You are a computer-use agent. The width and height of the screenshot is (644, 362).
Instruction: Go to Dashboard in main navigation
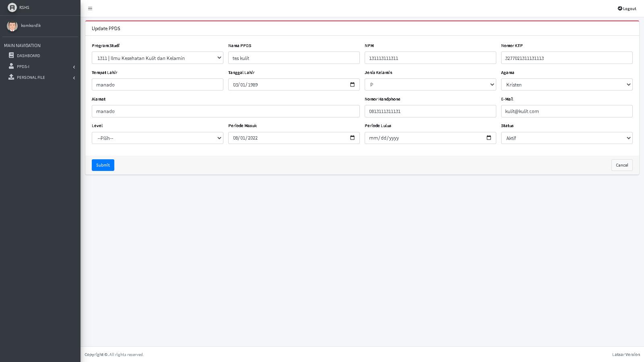click(x=29, y=56)
